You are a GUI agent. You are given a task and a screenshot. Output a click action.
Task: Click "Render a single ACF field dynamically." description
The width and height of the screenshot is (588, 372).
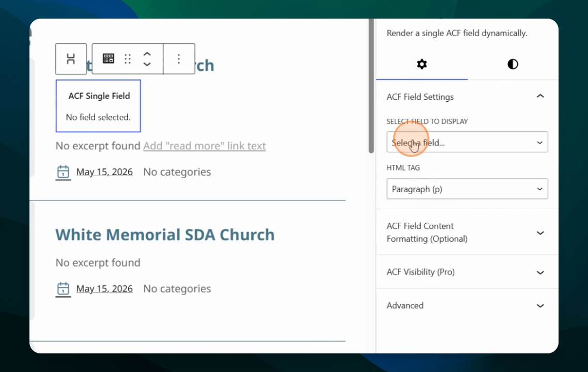[457, 33]
